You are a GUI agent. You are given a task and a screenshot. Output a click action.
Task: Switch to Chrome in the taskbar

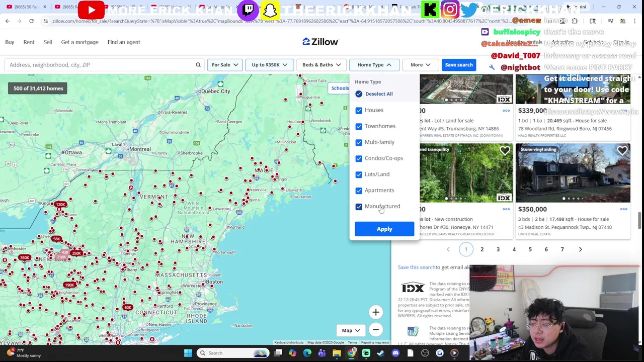tap(351, 353)
